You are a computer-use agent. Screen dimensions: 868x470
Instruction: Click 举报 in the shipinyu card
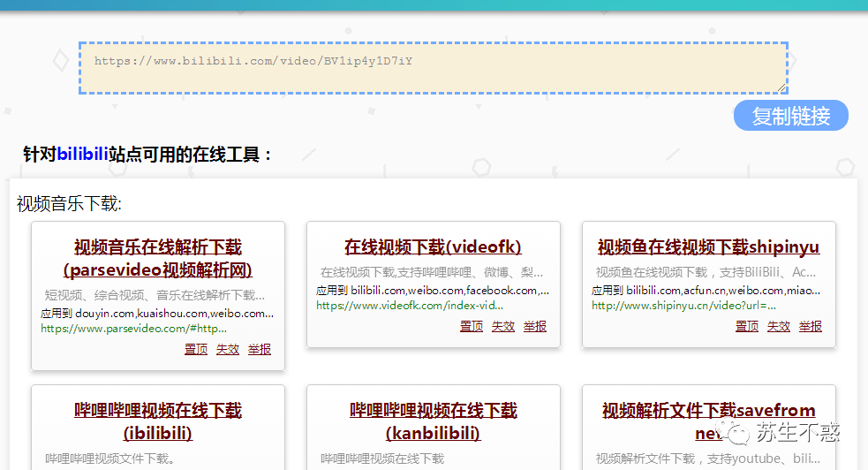(811, 326)
